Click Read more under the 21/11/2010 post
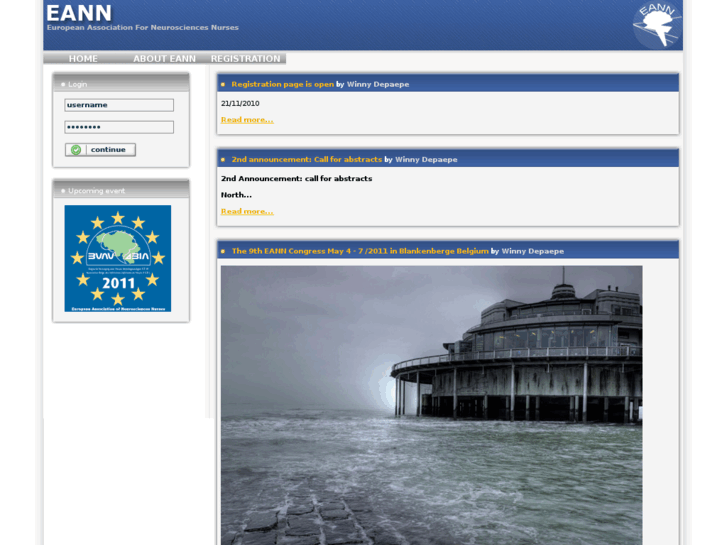The height and width of the screenshot is (545, 727). pyautogui.click(x=246, y=120)
